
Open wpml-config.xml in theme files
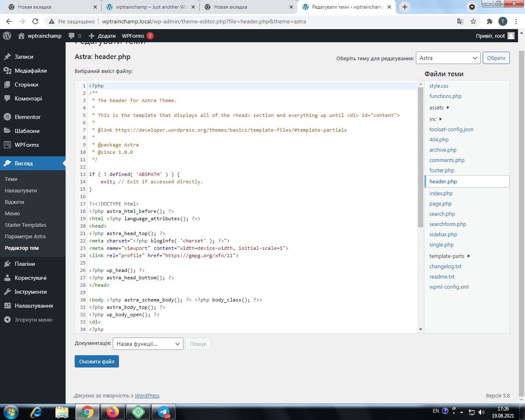tap(449, 287)
